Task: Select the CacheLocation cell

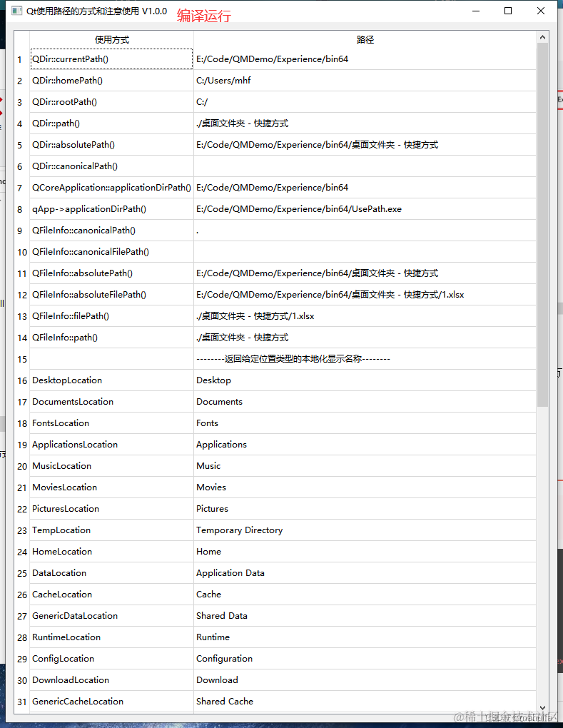Action: (112, 594)
